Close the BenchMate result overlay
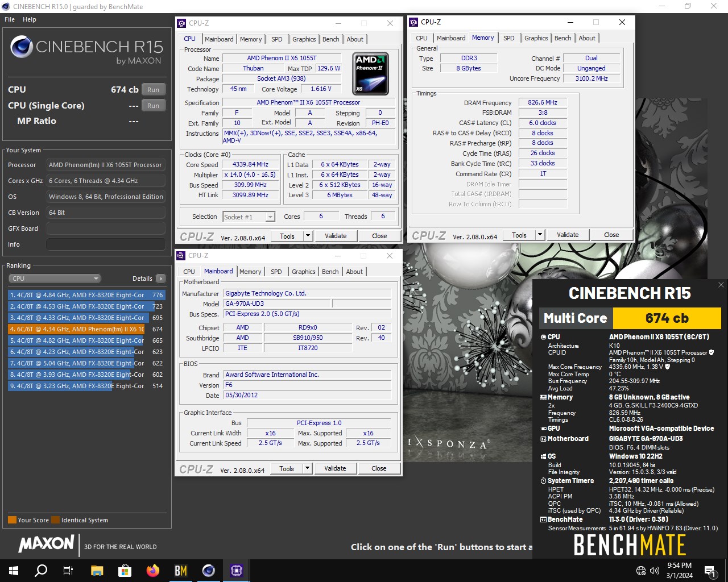728x582 pixels. pos(721,285)
